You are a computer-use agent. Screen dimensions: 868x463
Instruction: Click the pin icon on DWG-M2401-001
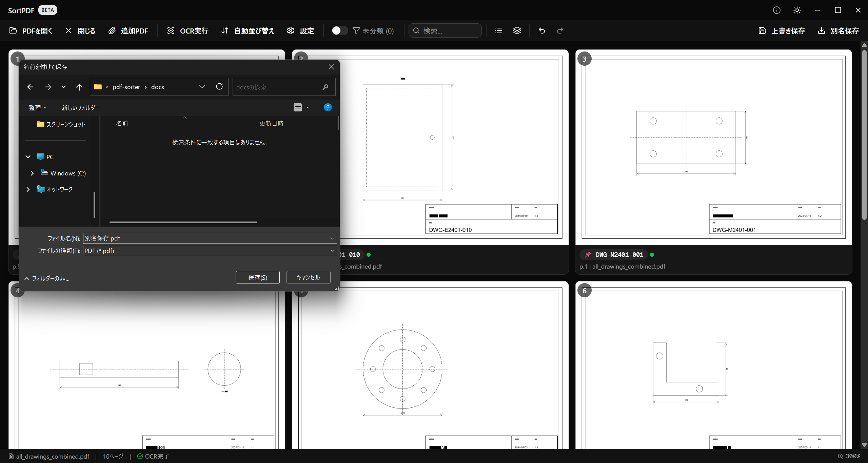[x=588, y=255]
